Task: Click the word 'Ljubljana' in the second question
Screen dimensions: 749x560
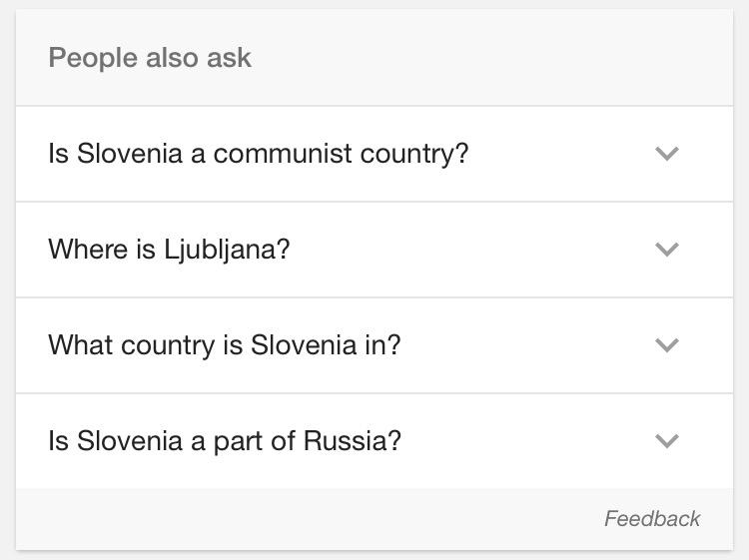Action: point(226,250)
